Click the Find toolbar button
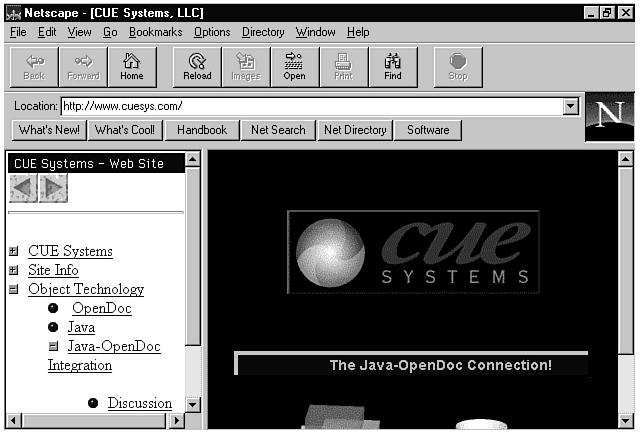The width and height of the screenshot is (640, 435). 392,66
